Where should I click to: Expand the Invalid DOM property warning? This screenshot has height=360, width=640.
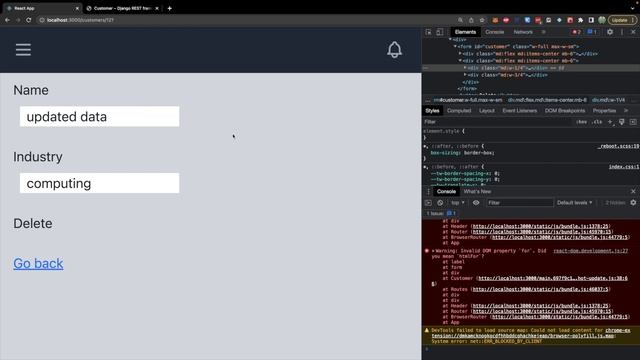tap(433, 251)
